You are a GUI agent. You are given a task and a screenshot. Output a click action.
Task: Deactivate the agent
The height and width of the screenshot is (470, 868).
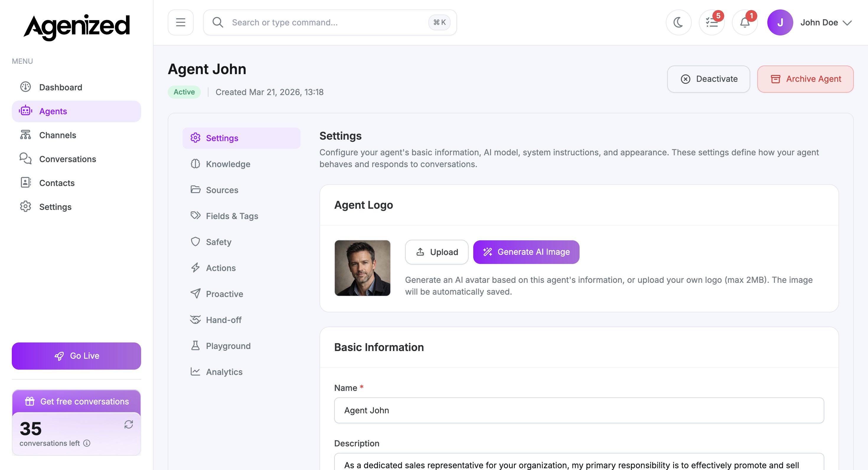point(708,79)
